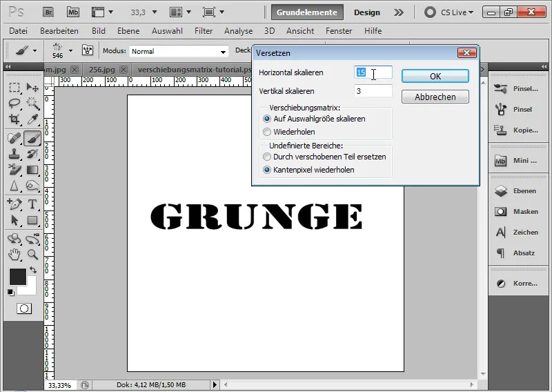This screenshot has height=392, width=552.
Task: Select the Lasso tool
Action: 14,104
